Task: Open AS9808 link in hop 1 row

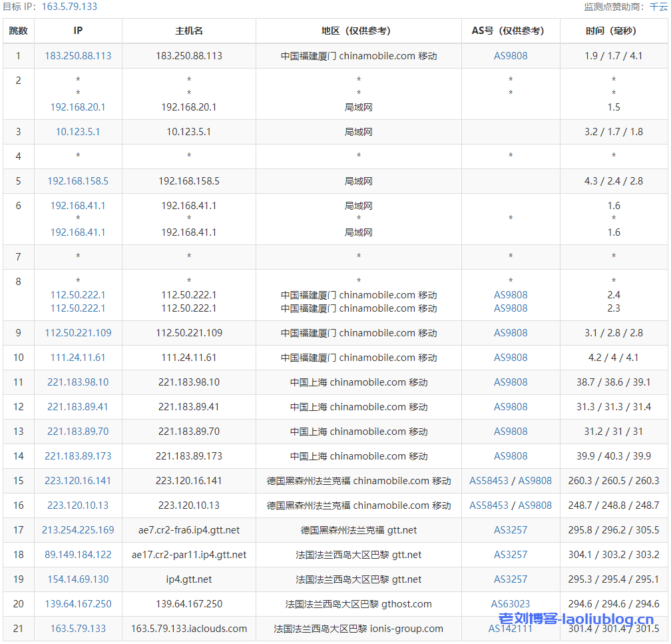Action: (x=511, y=56)
